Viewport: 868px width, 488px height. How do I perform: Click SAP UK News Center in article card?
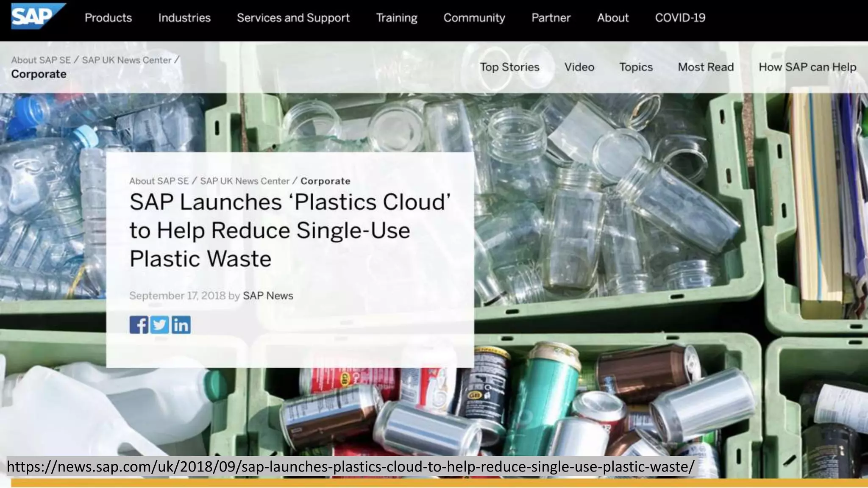click(245, 181)
